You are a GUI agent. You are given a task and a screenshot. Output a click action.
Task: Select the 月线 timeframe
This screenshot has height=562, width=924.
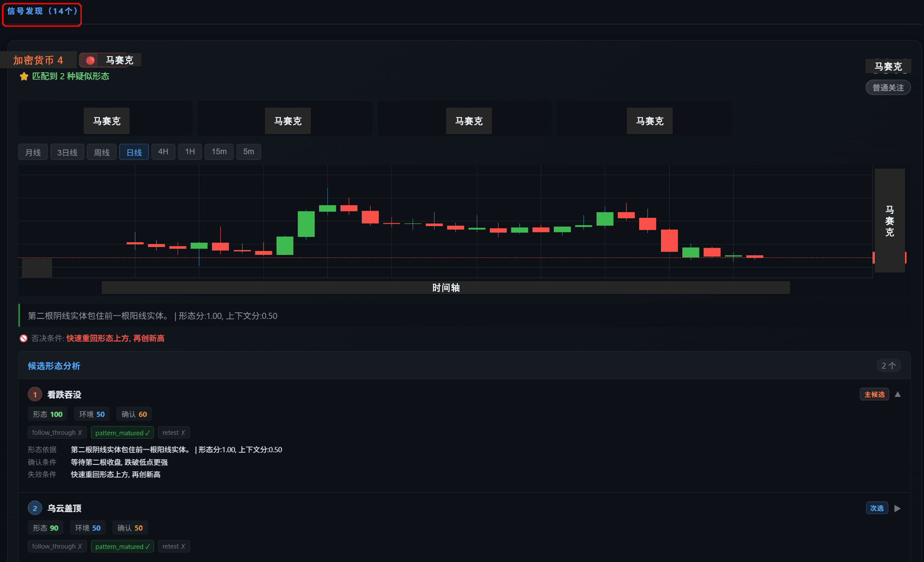(33, 152)
